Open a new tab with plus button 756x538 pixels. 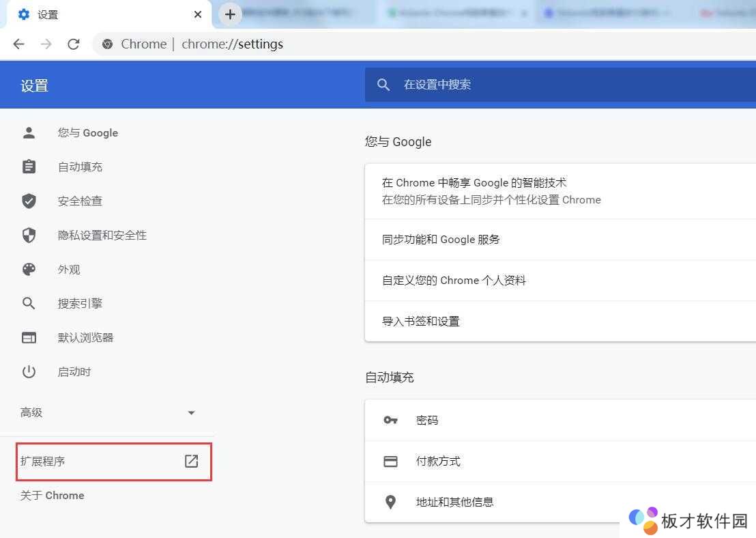230,14
